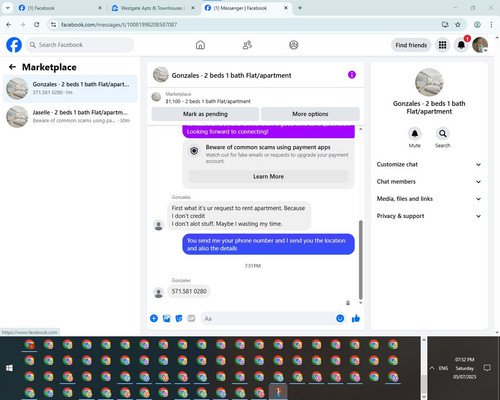The width and height of the screenshot is (500, 400).
Task: Click Mark as pending button
Action: pyautogui.click(x=205, y=114)
